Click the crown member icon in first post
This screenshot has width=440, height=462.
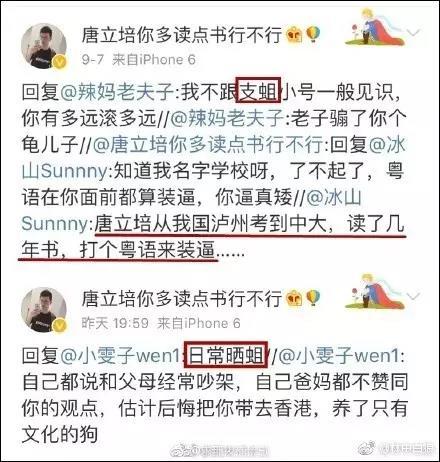pyautogui.click(x=294, y=34)
